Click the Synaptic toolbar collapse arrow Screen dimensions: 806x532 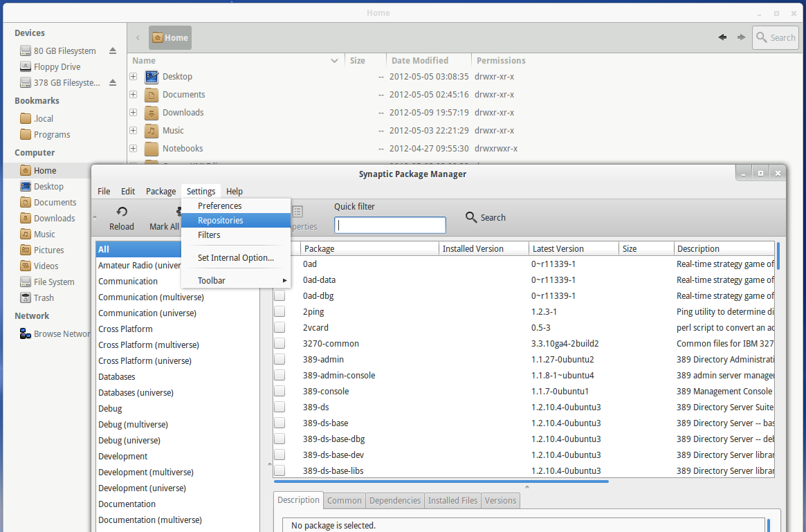[x=95, y=218]
